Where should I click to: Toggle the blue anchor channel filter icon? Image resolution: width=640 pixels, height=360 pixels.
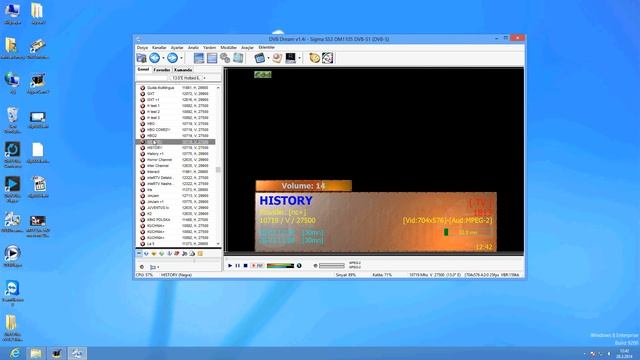pyautogui.click(x=169, y=253)
